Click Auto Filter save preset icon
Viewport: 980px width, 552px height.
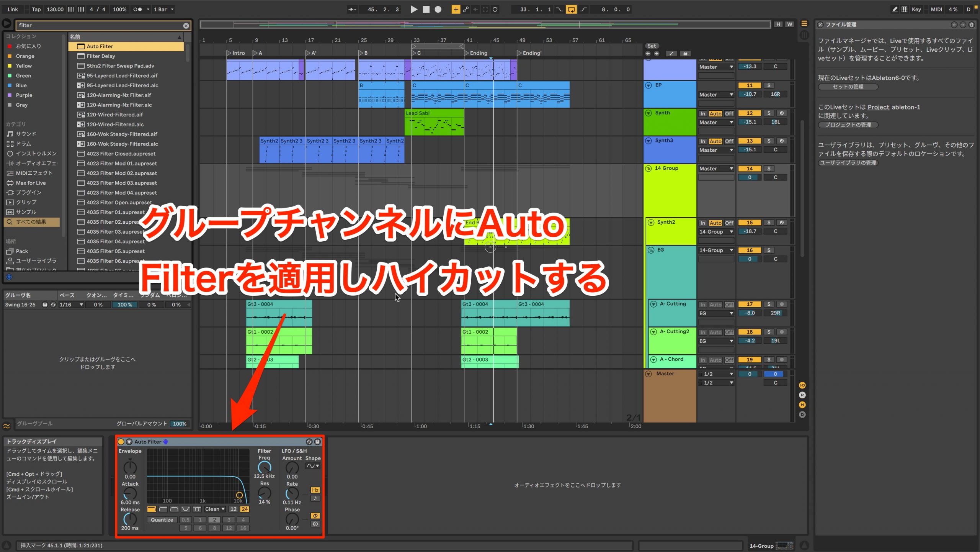[x=317, y=442]
